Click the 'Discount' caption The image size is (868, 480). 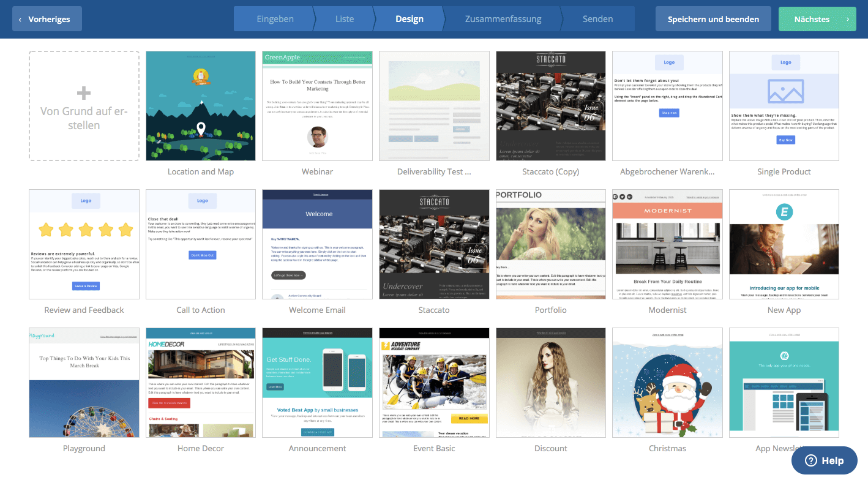click(x=551, y=449)
